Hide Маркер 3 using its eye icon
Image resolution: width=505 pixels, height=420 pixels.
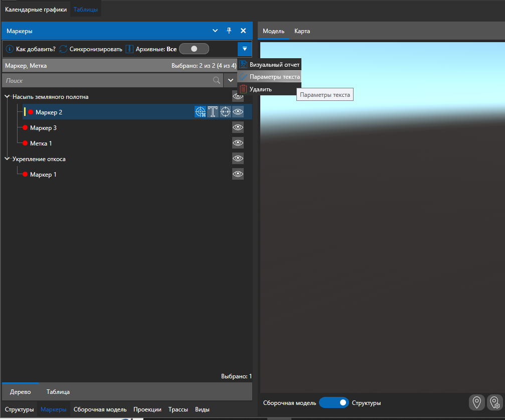pyautogui.click(x=238, y=128)
